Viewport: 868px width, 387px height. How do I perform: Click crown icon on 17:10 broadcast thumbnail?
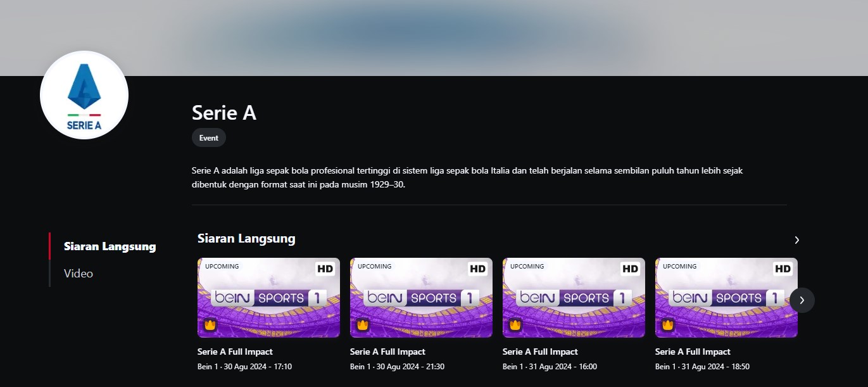point(210,325)
